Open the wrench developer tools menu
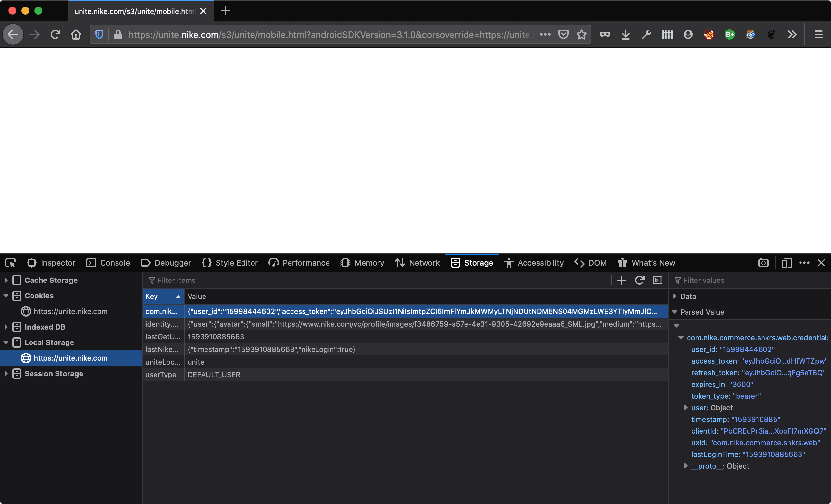831x504 pixels. pyautogui.click(x=646, y=34)
